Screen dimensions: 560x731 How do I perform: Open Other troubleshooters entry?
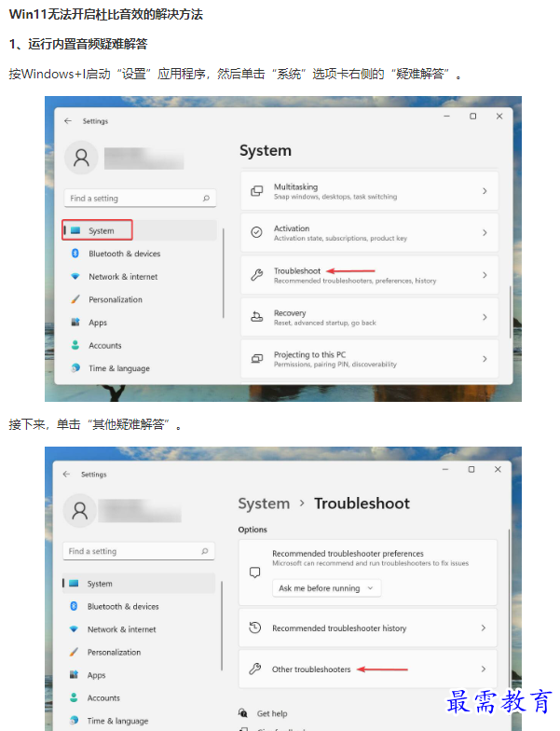click(368, 669)
